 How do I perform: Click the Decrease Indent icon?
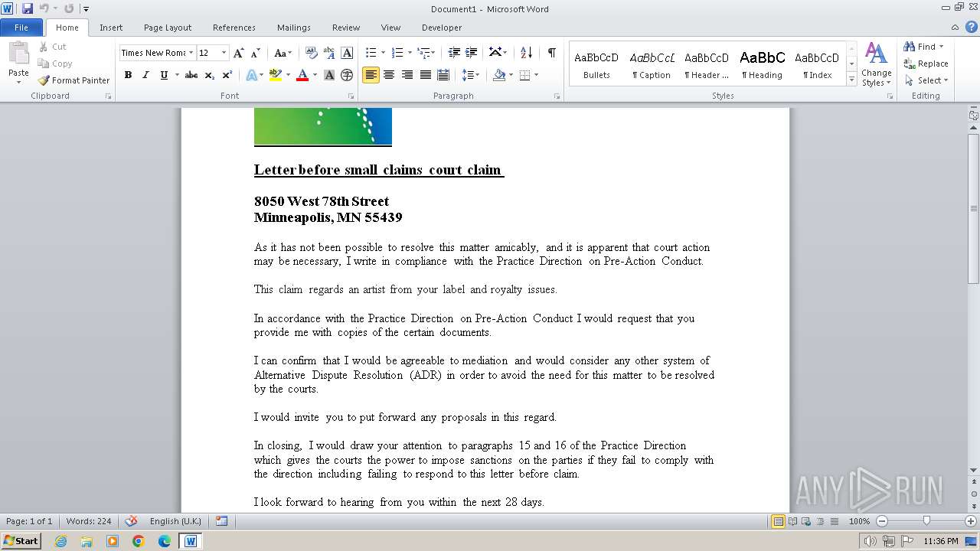454,53
